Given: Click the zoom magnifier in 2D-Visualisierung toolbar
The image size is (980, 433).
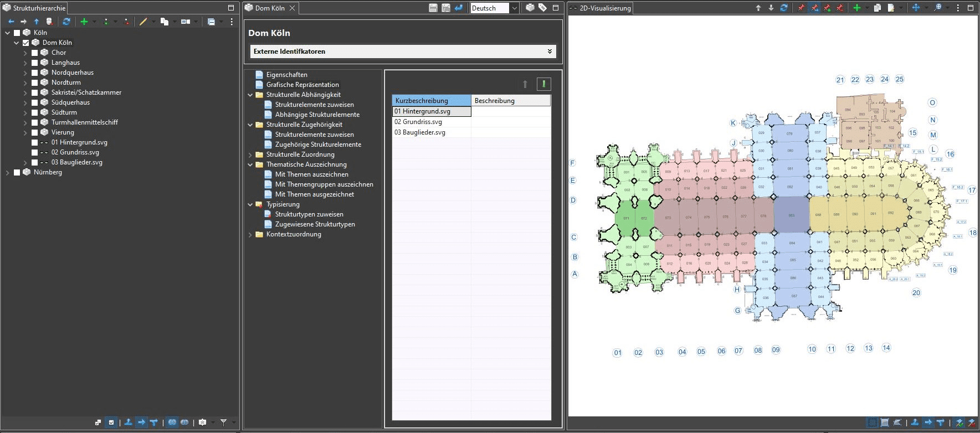Looking at the screenshot, I should click(x=938, y=8).
